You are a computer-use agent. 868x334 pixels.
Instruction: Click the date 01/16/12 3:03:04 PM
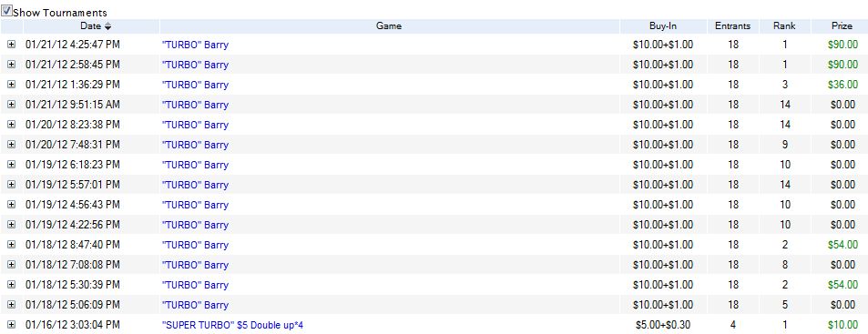73,325
